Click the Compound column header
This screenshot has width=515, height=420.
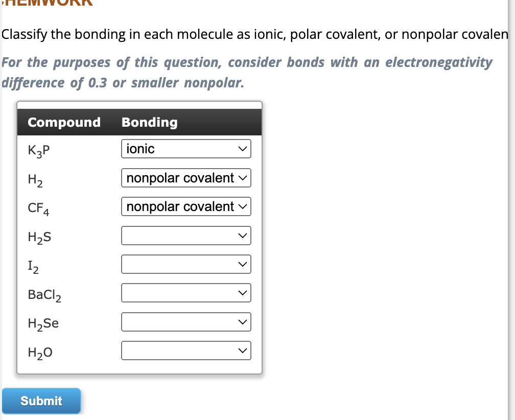click(x=64, y=122)
